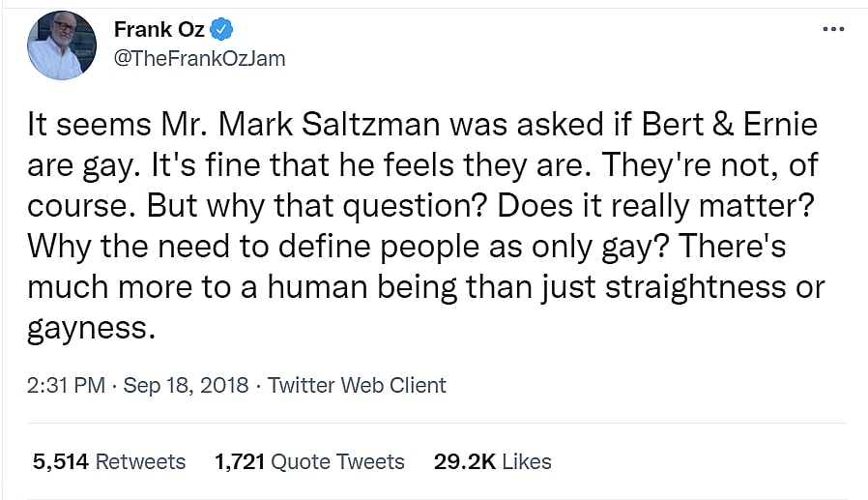
Task: View the 5,514 Retweets list
Action: [x=108, y=461]
